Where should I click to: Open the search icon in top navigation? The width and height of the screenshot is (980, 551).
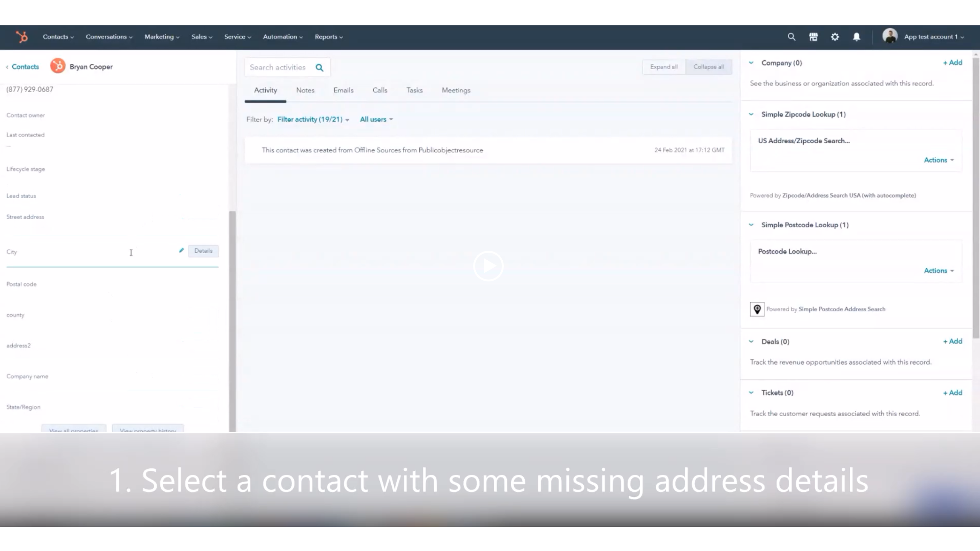[x=791, y=36]
